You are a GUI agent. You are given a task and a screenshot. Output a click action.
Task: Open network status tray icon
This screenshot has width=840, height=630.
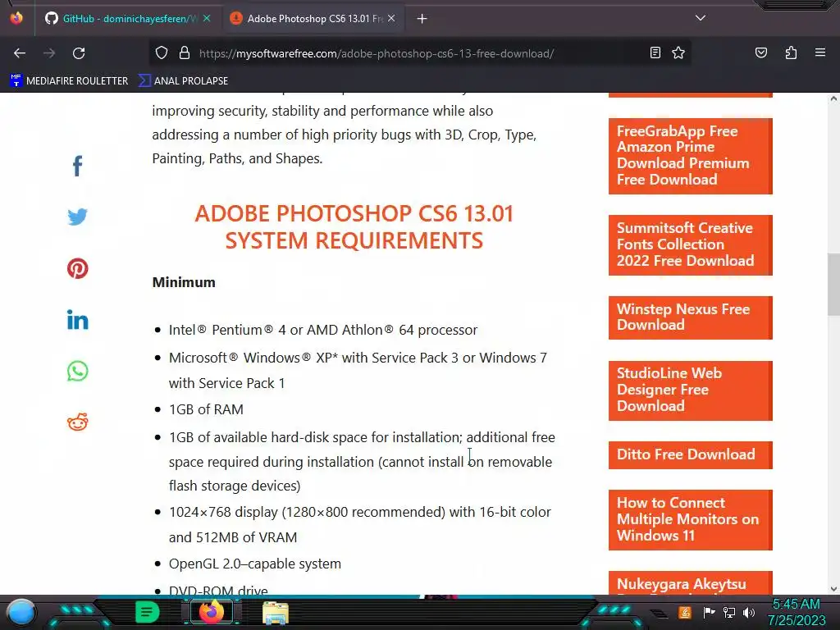(728, 612)
